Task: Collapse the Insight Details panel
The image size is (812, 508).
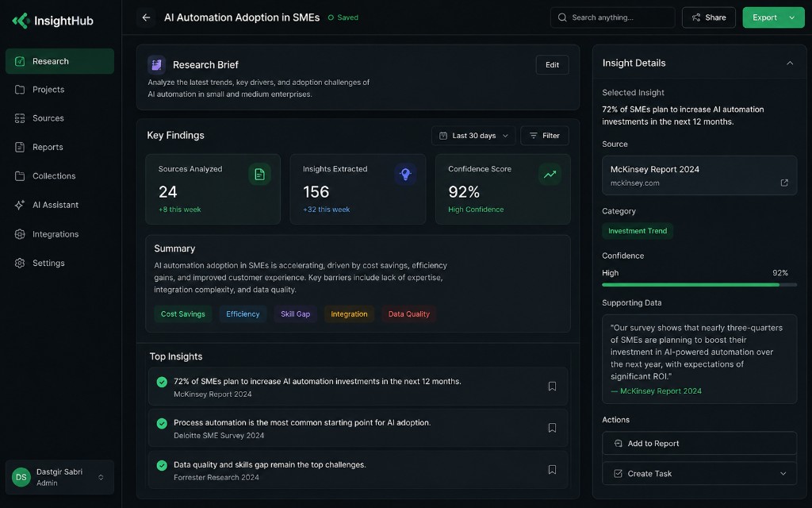Action: point(790,63)
